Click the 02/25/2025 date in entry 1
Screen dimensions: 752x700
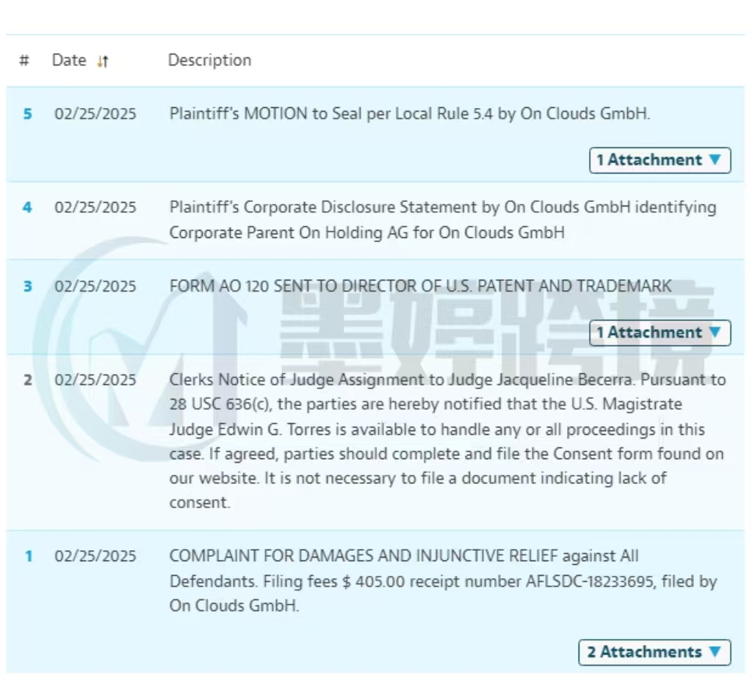coord(95,557)
